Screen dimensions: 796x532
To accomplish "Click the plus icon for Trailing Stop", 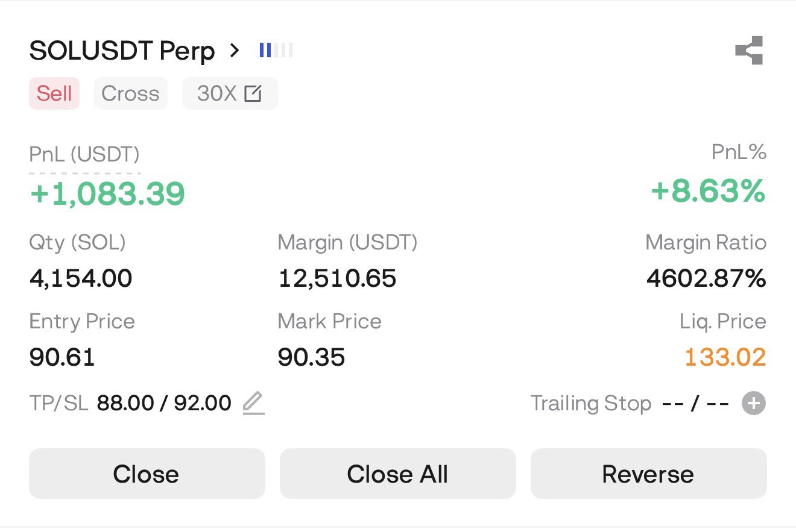I will click(753, 403).
